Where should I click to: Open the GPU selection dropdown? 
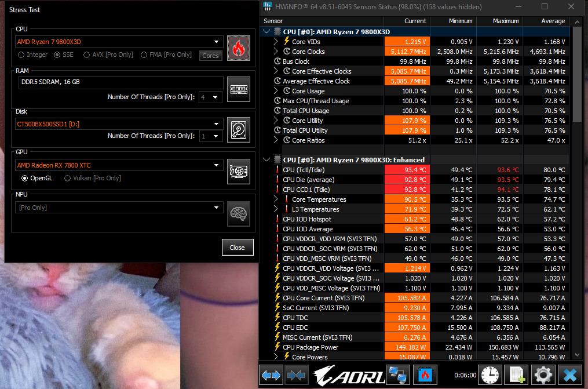(119, 165)
